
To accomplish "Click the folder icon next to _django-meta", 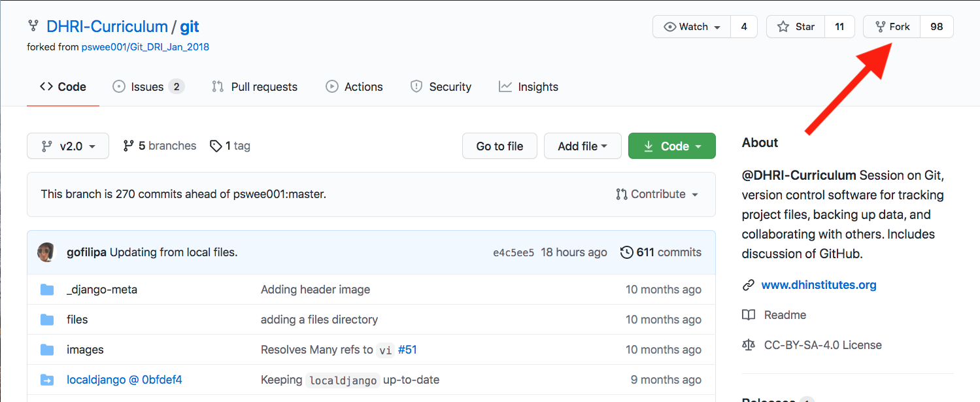I will [x=47, y=289].
